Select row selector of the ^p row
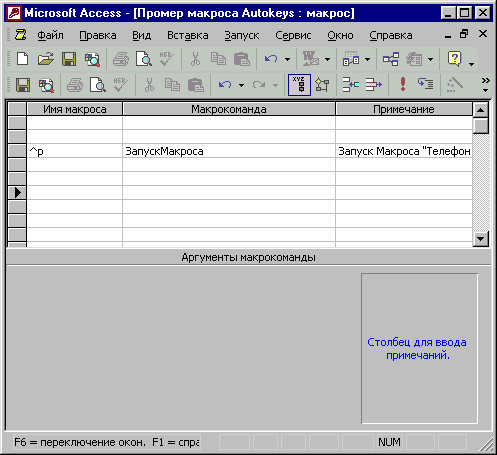 (17, 151)
